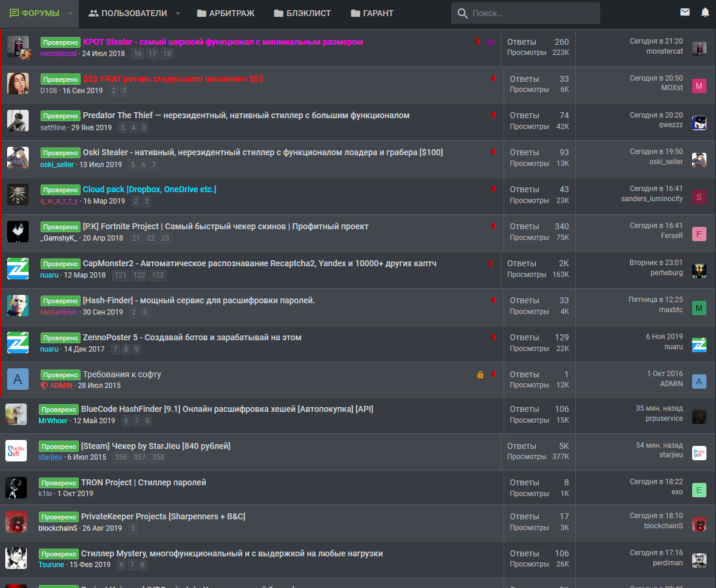Open blockchainS's avatar beside PrivateKeeper Projects
Screen dimensions: 716x588
click(x=16, y=522)
